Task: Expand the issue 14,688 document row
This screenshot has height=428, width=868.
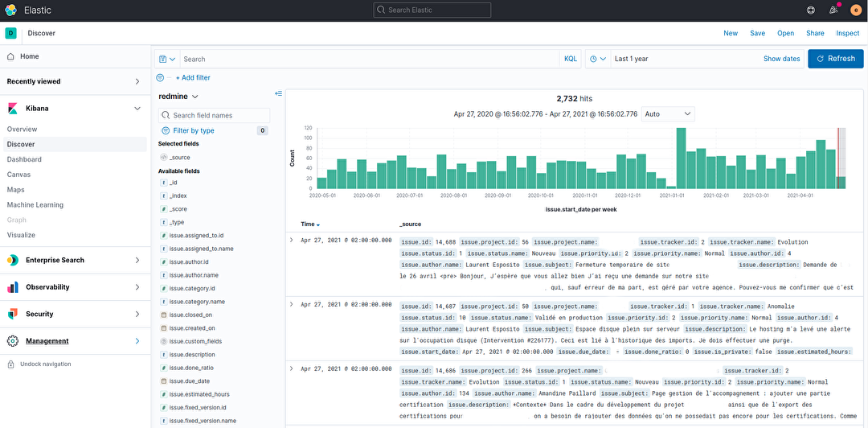Action: point(291,240)
